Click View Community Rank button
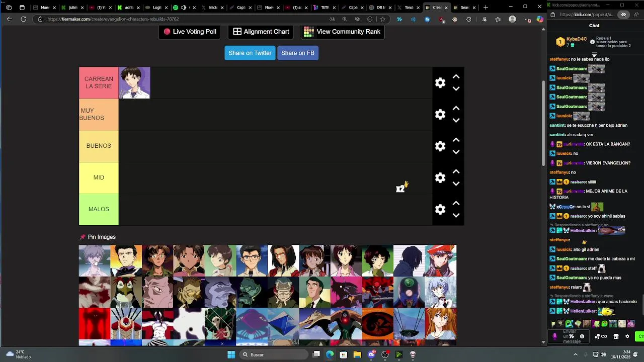644x362 pixels. [343, 32]
